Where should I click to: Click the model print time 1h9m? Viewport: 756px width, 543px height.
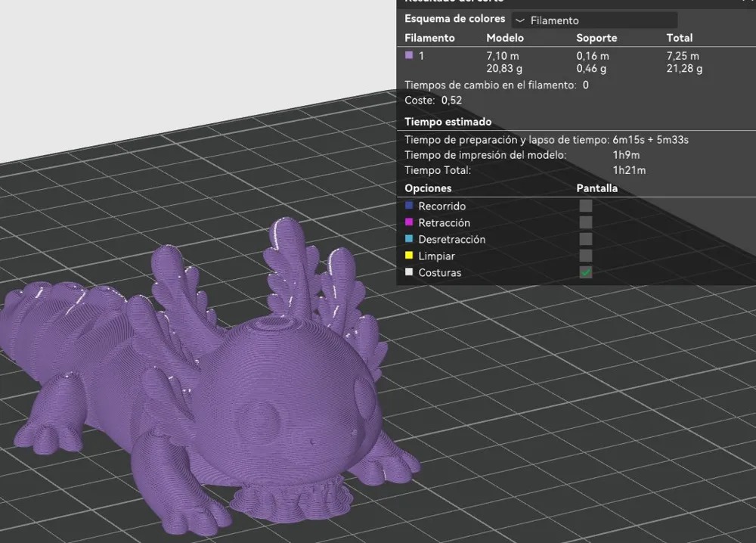tap(626, 155)
